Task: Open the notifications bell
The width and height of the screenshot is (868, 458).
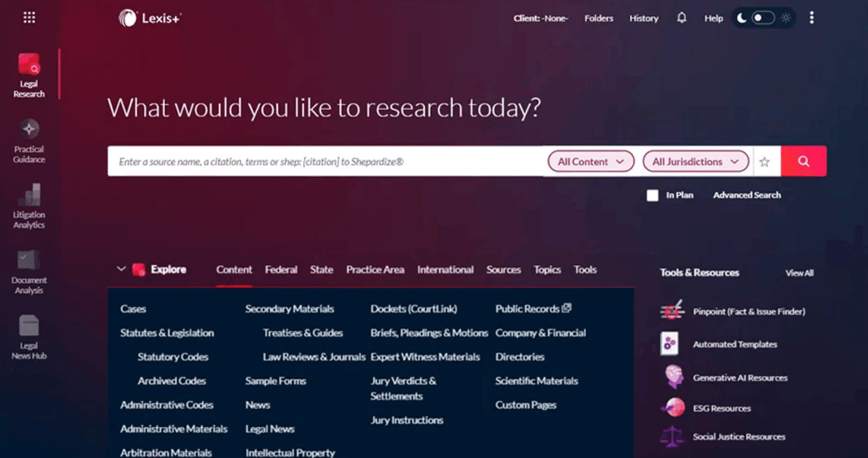Action: 681,18
